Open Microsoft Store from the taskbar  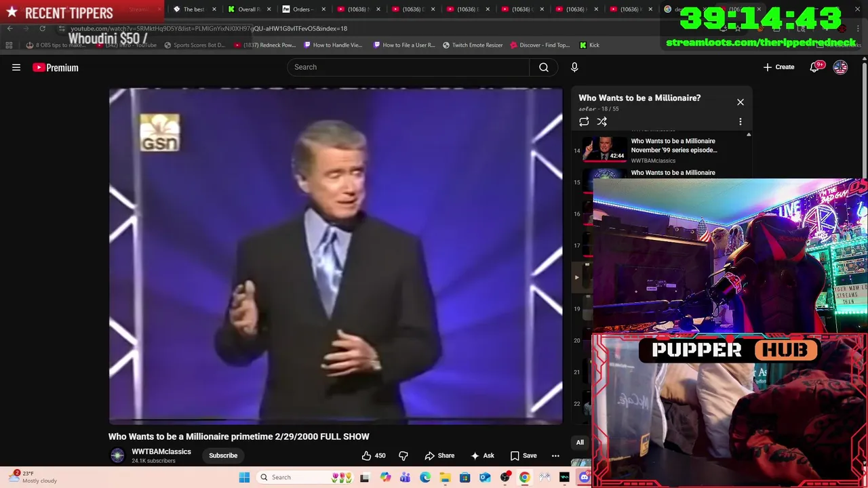pyautogui.click(x=465, y=478)
